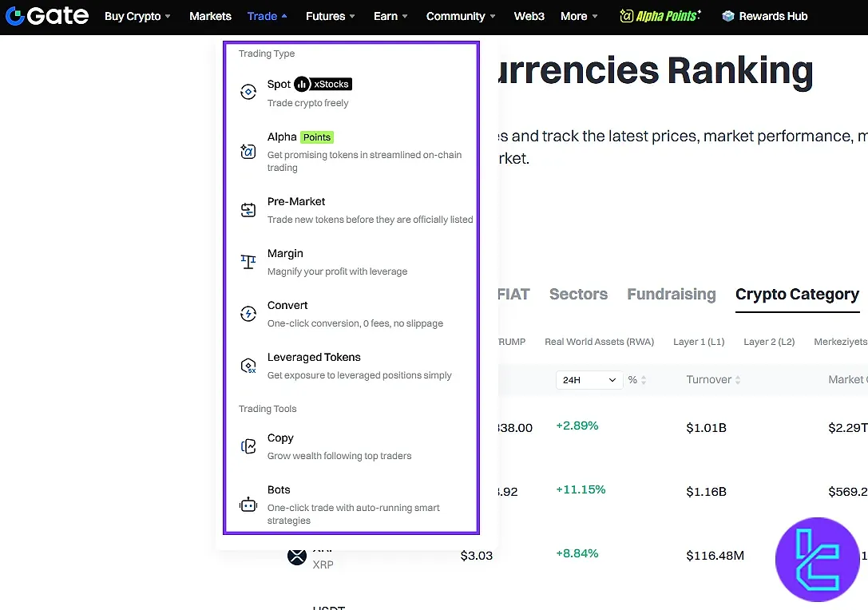Click the Margin balance scale icon

point(248,262)
